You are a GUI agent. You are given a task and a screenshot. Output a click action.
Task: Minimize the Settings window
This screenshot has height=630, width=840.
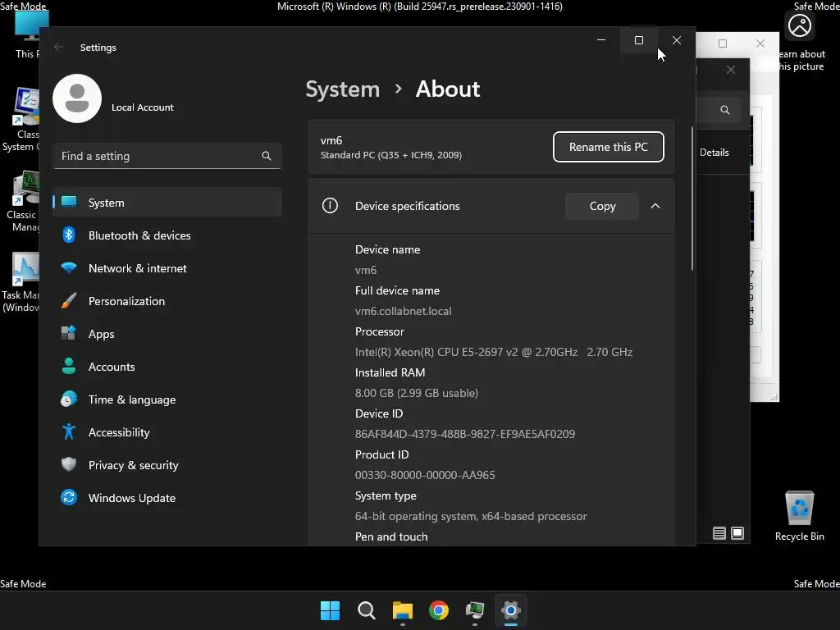pyautogui.click(x=601, y=40)
